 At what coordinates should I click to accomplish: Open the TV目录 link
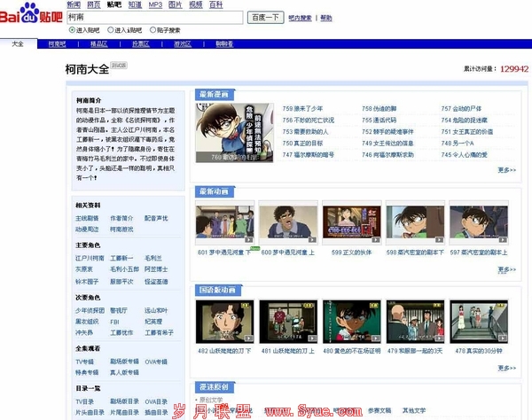pyautogui.click(x=84, y=401)
